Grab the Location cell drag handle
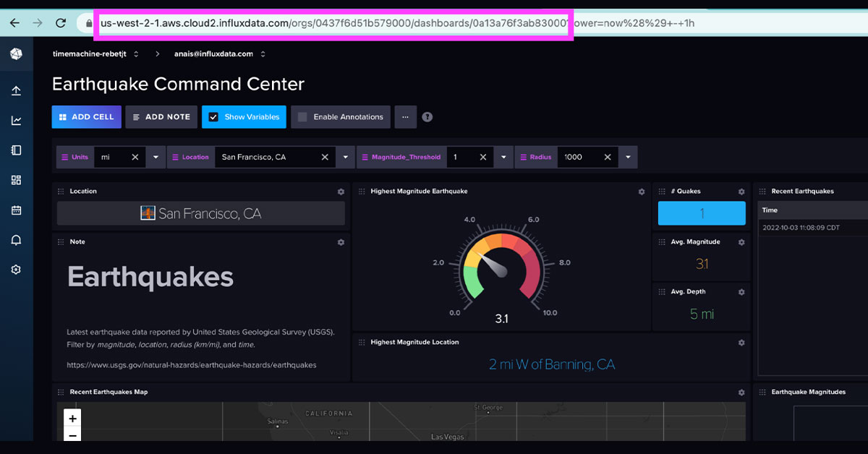Screen dimensions: 868x454 [x=61, y=192]
